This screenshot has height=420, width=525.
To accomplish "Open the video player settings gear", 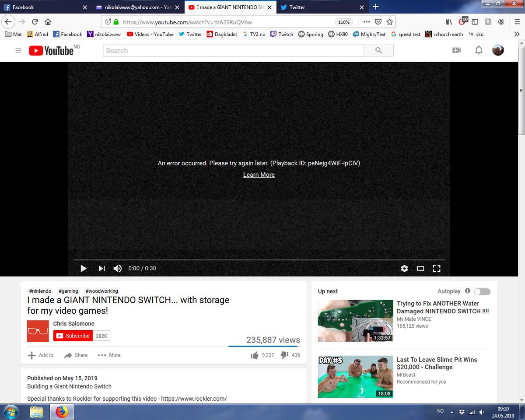I will [x=405, y=269].
